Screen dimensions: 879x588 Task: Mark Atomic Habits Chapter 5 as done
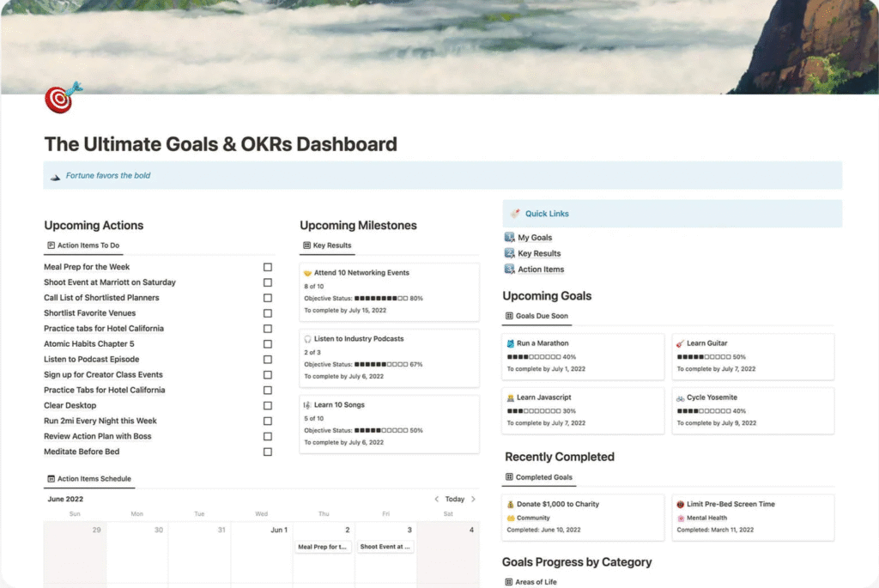coord(267,343)
